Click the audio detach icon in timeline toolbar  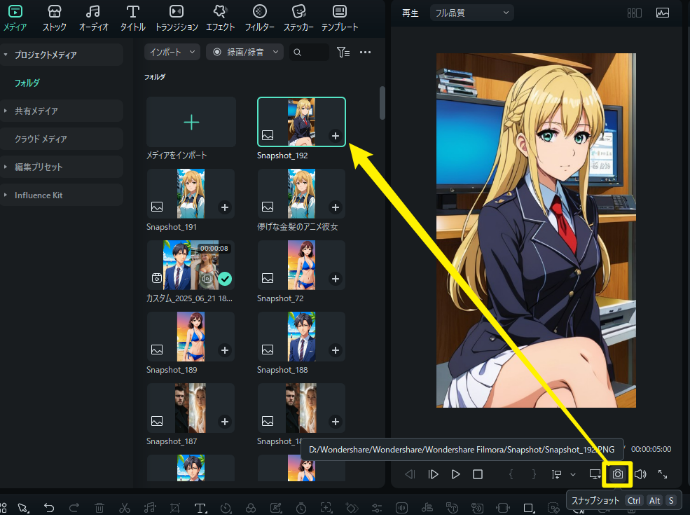(x=150, y=508)
